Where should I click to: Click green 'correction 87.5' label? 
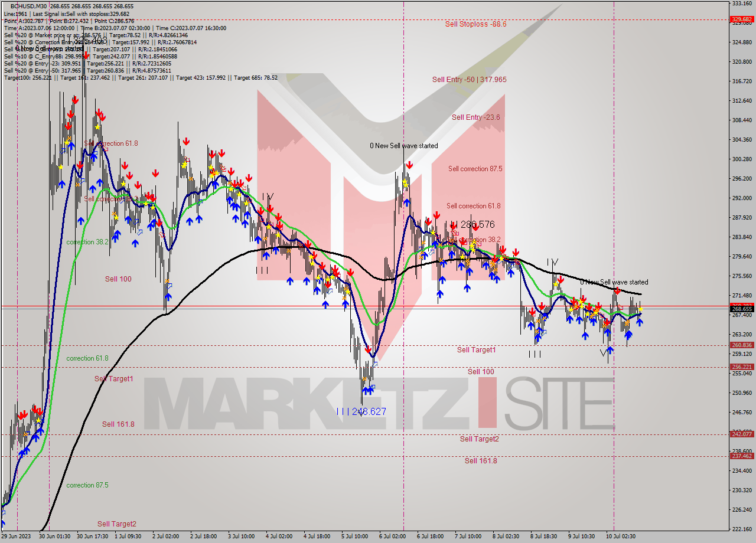tap(87, 485)
